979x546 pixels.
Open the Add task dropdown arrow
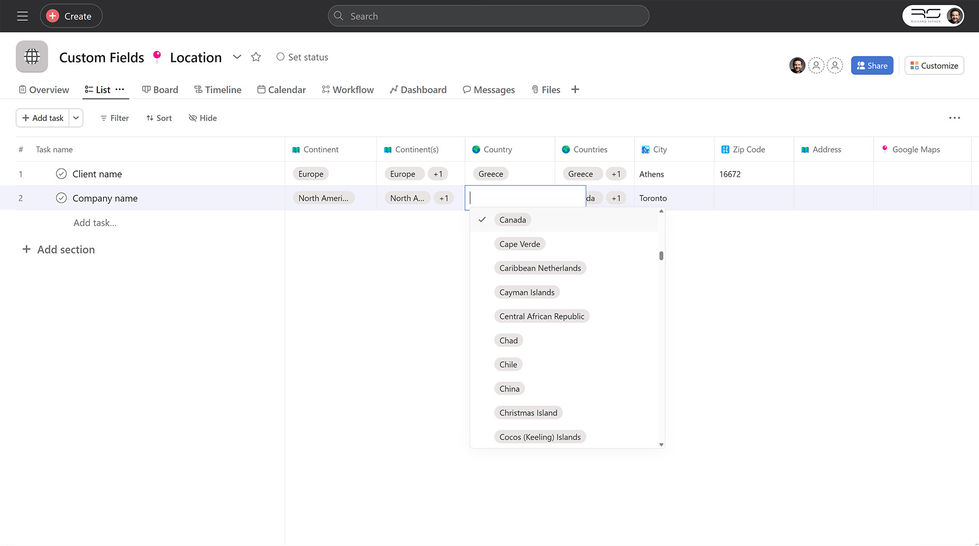click(x=76, y=117)
